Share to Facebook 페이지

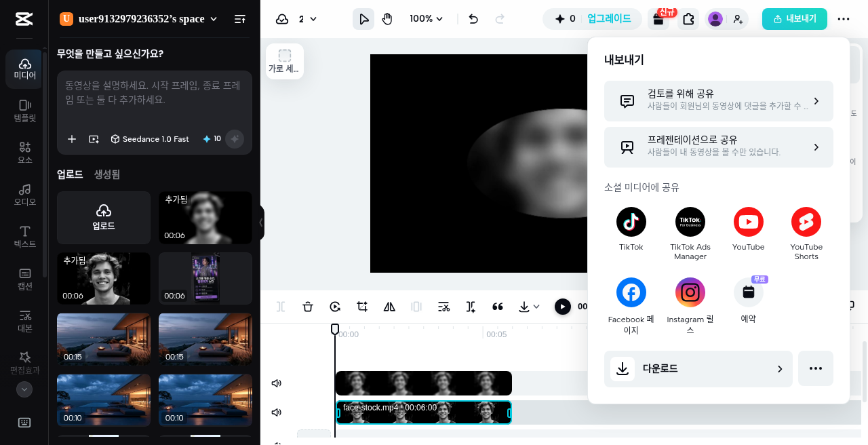tap(631, 306)
